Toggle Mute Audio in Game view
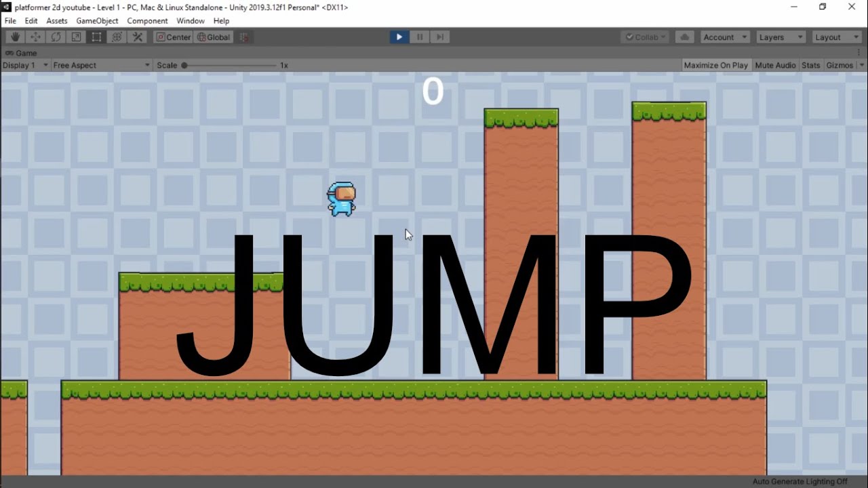This screenshot has width=868, height=488. pos(775,66)
